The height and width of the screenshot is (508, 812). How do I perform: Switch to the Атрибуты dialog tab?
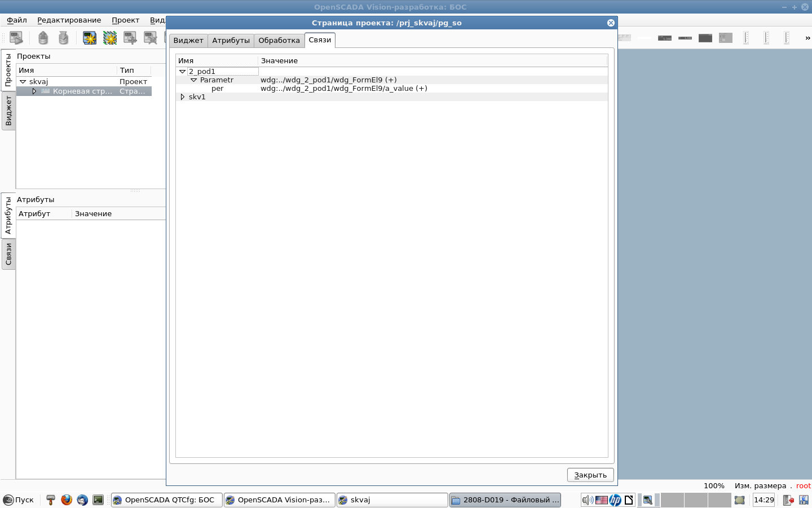pos(231,41)
